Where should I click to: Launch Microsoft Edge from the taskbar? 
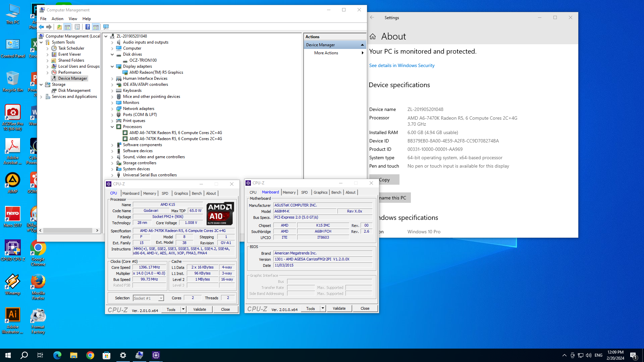click(x=57, y=355)
